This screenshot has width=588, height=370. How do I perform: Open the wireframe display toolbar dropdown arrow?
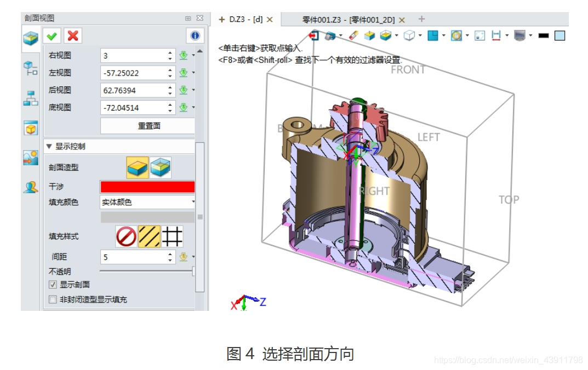[420, 36]
